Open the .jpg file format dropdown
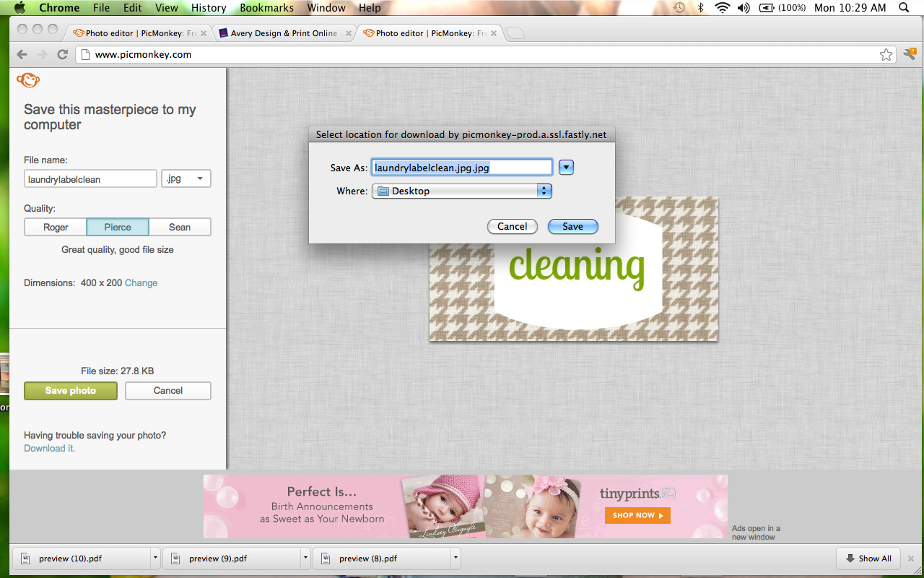The height and width of the screenshot is (578, 924). [x=186, y=178]
